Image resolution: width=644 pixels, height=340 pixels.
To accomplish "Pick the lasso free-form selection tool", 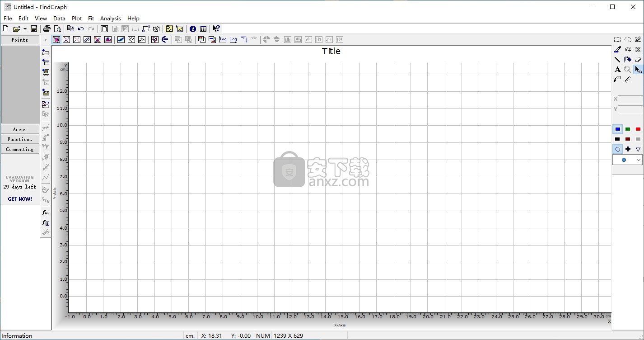I will click(628, 39).
